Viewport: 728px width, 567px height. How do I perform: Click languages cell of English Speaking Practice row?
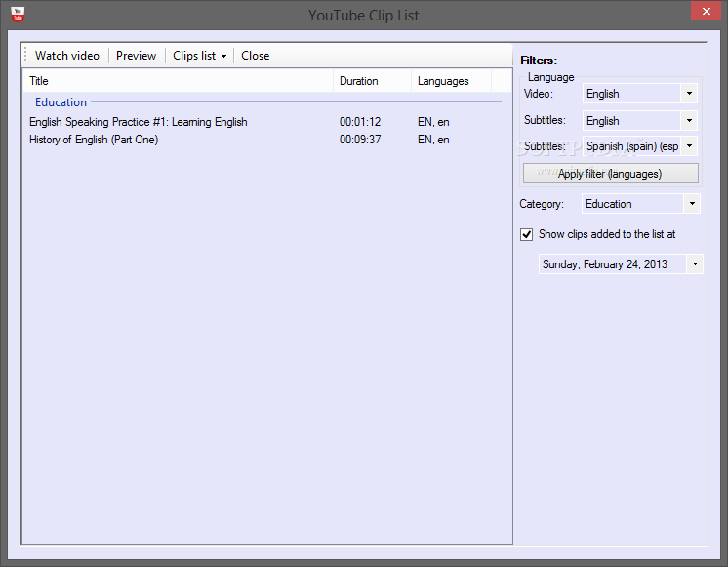tap(433, 122)
